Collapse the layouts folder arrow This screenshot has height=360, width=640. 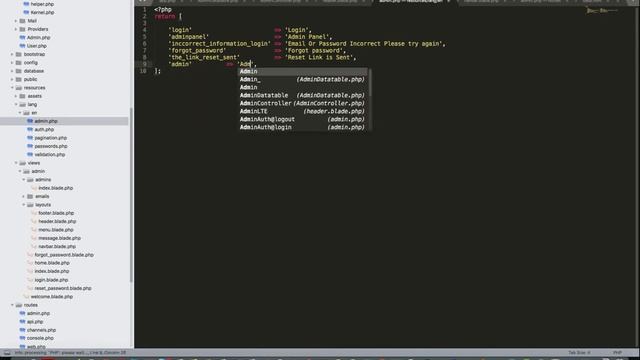pos(24,204)
